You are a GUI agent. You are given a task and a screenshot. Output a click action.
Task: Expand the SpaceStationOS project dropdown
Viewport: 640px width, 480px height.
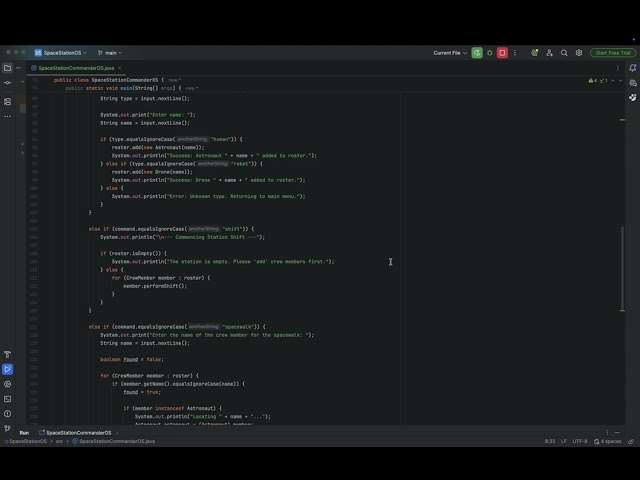(x=60, y=53)
